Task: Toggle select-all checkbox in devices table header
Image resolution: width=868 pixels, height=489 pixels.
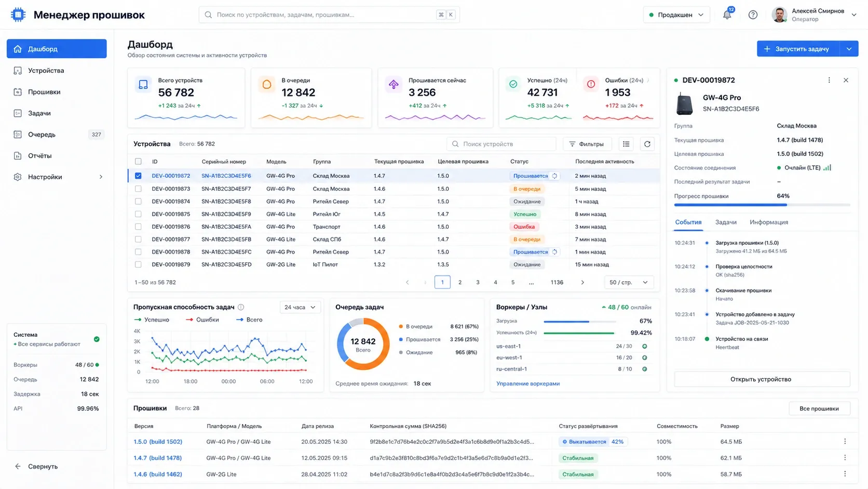Action: click(x=138, y=162)
